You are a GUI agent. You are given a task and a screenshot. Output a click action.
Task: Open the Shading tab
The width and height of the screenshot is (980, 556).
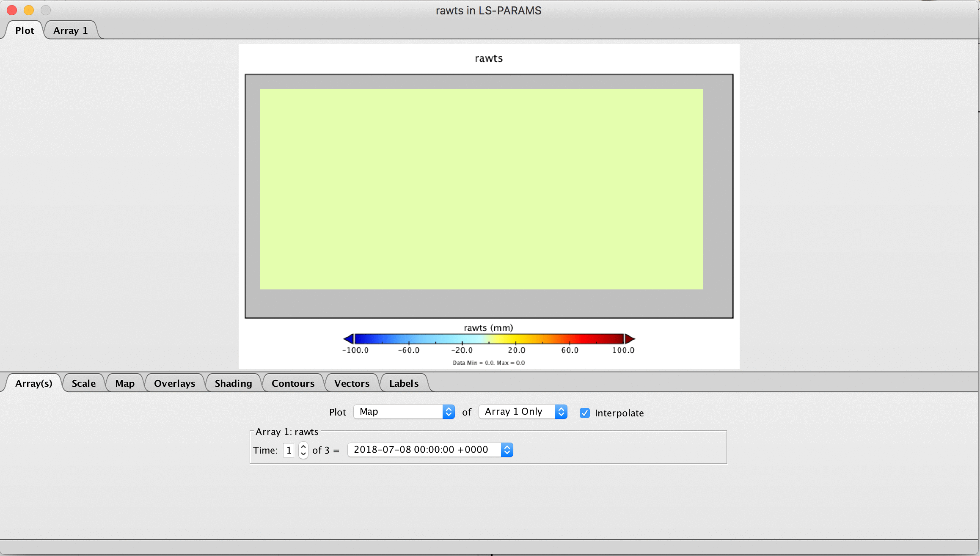tap(232, 383)
